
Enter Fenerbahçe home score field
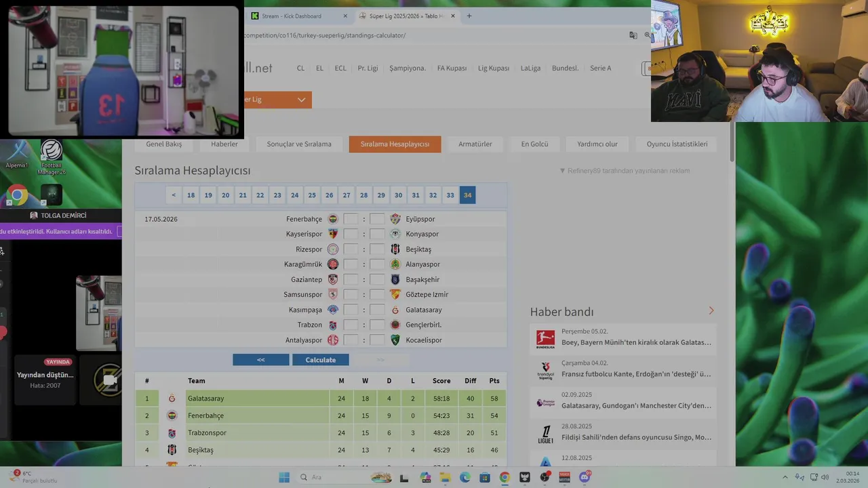(351, 219)
